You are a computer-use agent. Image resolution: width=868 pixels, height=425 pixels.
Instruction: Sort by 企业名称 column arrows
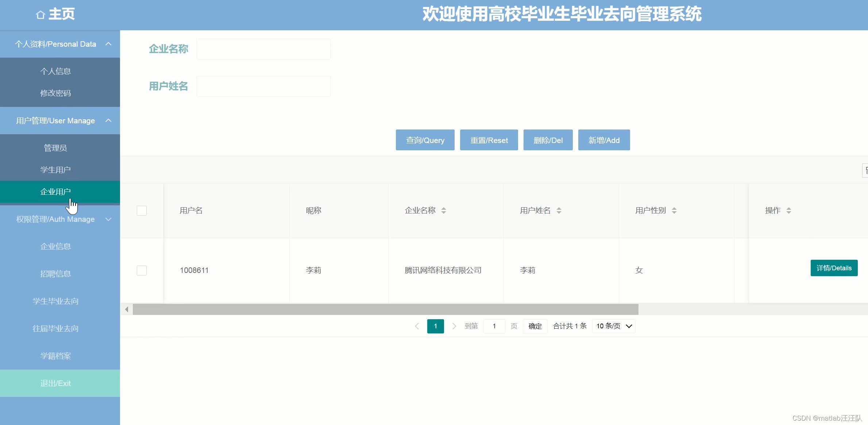[x=443, y=210]
